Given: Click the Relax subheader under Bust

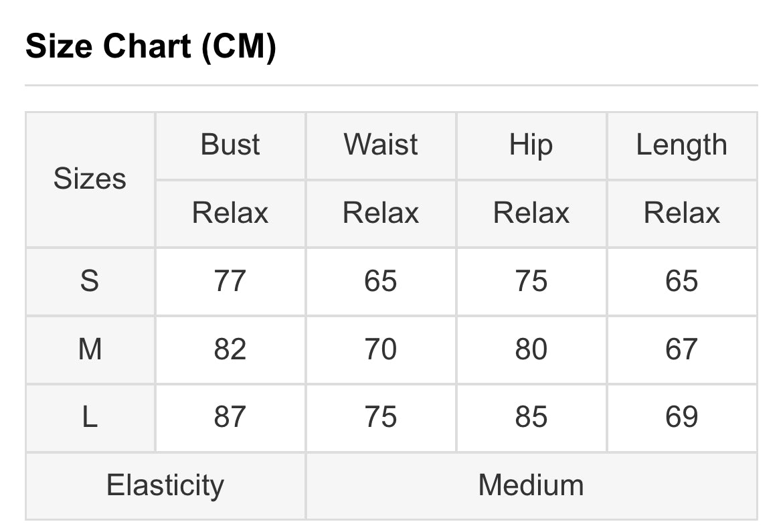Looking at the screenshot, I should (230, 213).
